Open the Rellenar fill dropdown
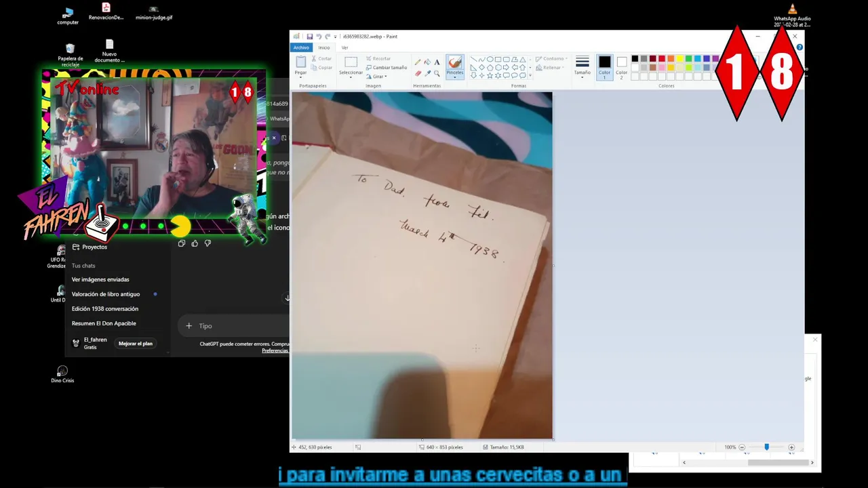The image size is (868, 488). [549, 68]
